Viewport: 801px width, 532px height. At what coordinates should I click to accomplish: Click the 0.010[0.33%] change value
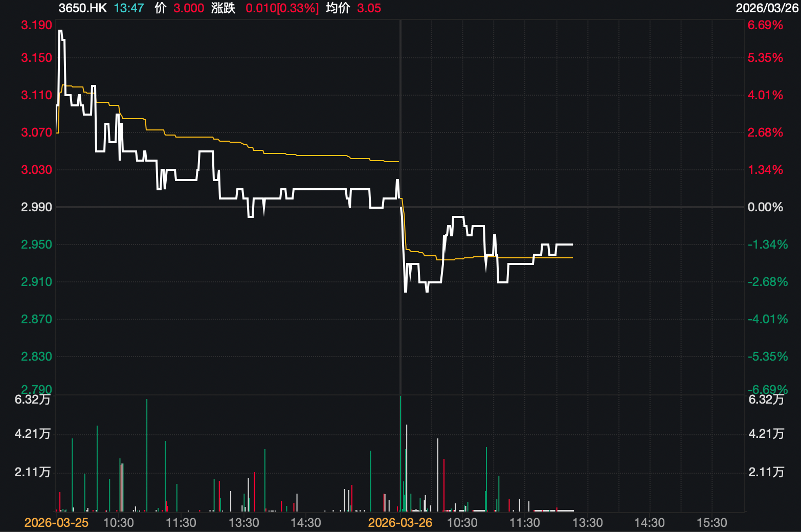point(282,8)
